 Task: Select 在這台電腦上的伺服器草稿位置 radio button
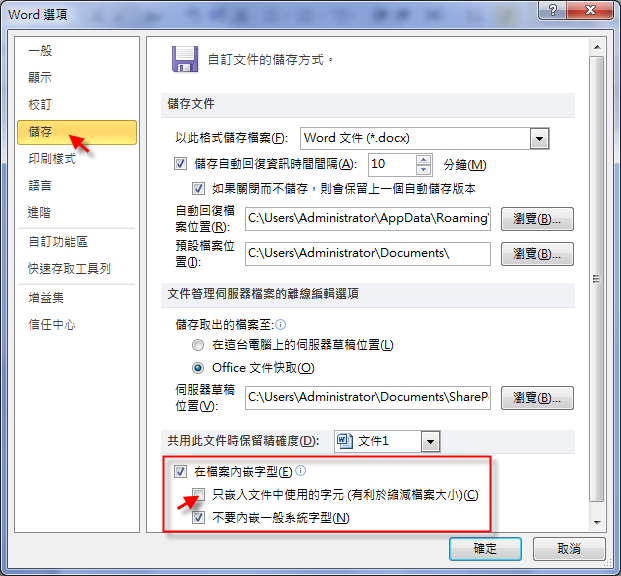(198, 345)
